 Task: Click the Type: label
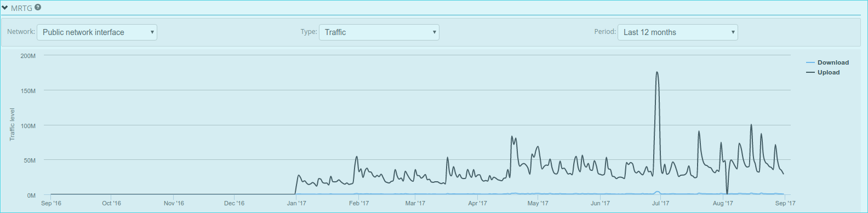(309, 32)
